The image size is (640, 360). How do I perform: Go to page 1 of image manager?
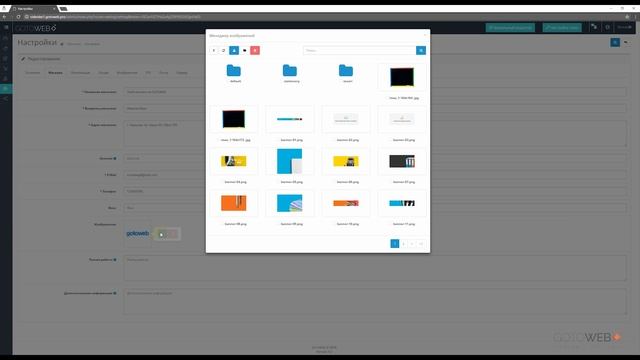pos(395,244)
